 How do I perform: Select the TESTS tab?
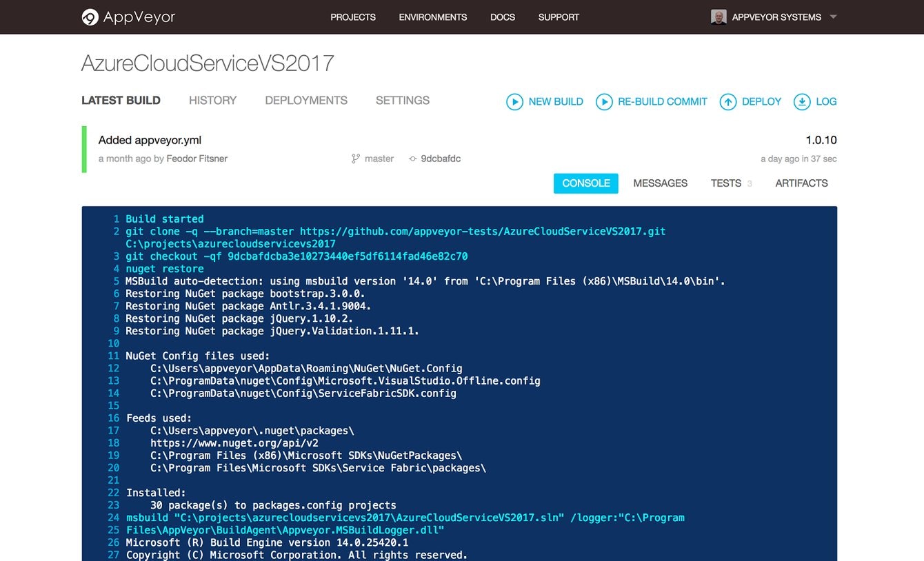pyautogui.click(x=726, y=183)
